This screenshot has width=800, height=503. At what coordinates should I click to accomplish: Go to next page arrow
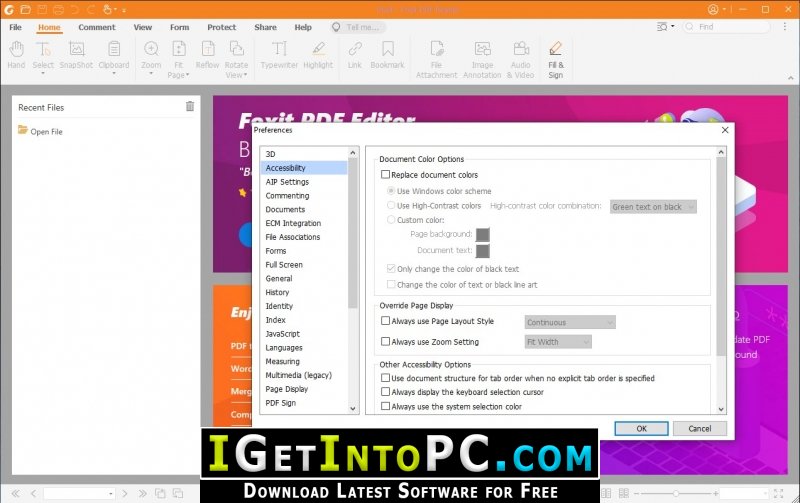coord(125,493)
